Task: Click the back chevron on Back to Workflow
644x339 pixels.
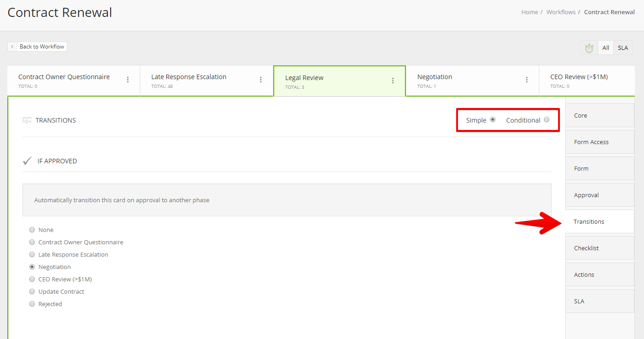Action: [12, 46]
